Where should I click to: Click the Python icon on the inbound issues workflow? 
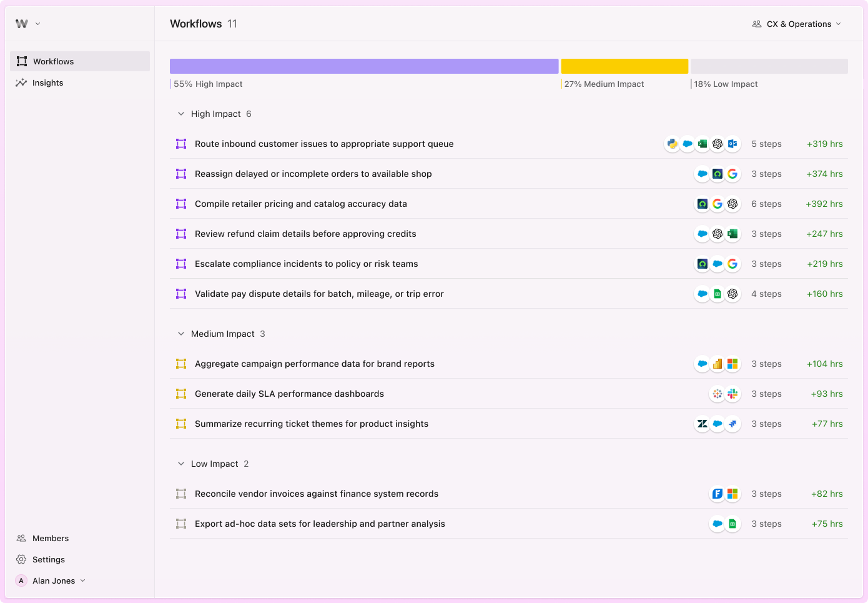tap(672, 144)
